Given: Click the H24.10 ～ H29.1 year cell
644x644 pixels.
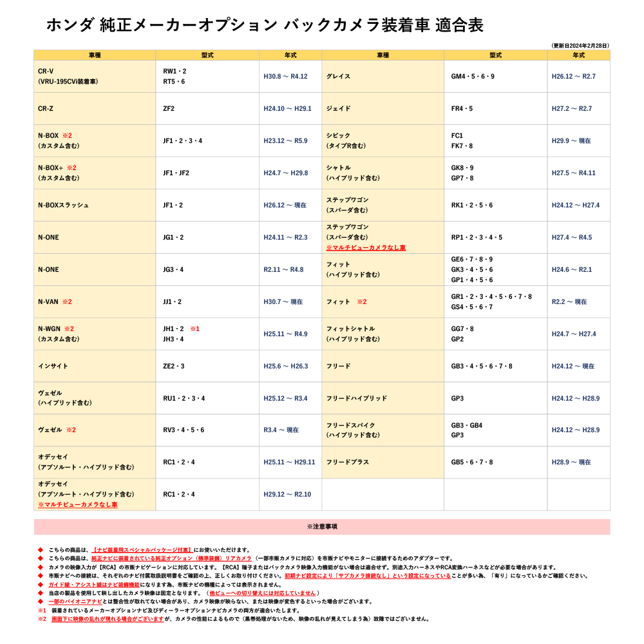Looking at the screenshot, I should [290, 108].
